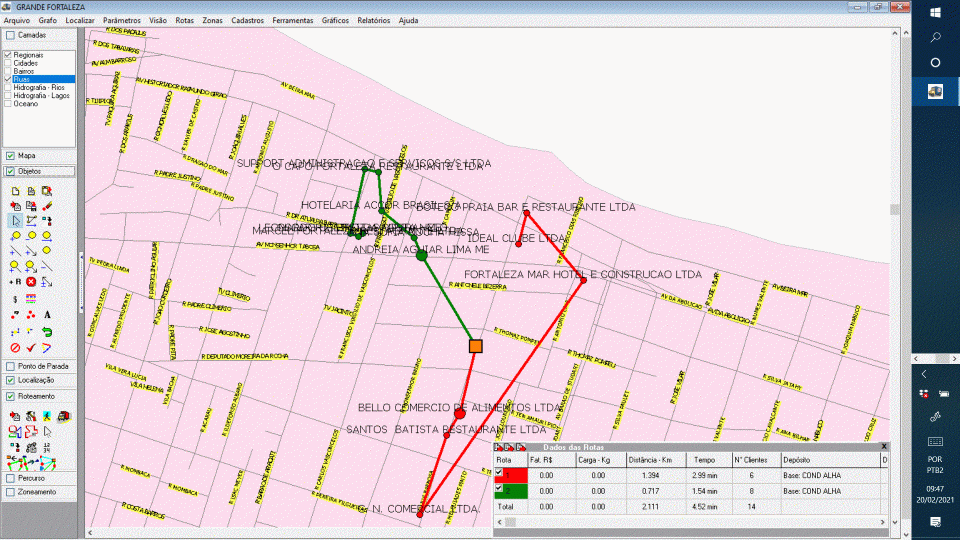The width and height of the screenshot is (960, 540).
Task: Click the 'Depósito' column header
Action: click(x=830, y=460)
